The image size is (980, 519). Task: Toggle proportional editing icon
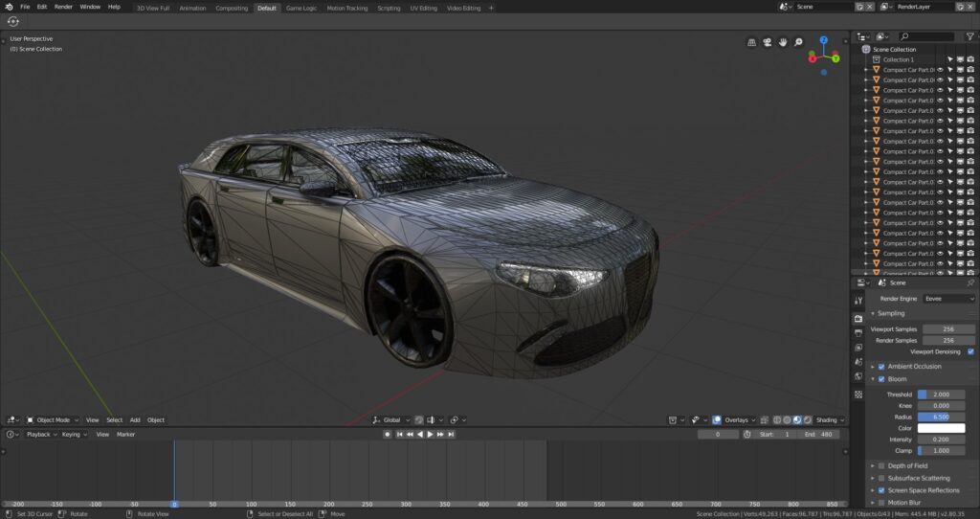[455, 420]
